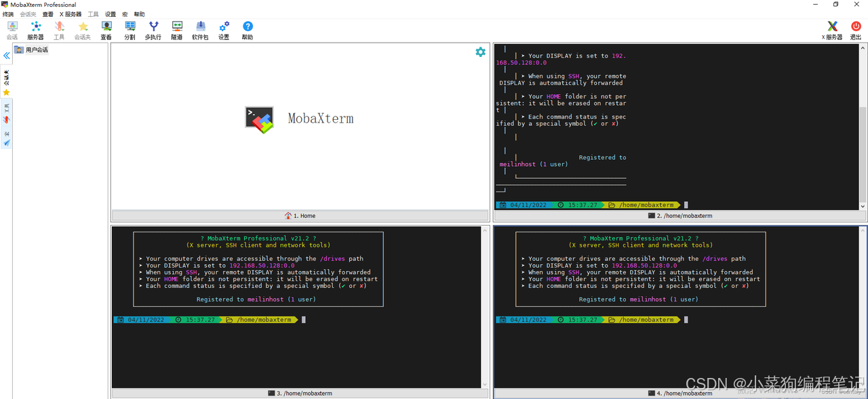Open the 工具 item in the menu bar
The image size is (868, 399).
click(94, 14)
